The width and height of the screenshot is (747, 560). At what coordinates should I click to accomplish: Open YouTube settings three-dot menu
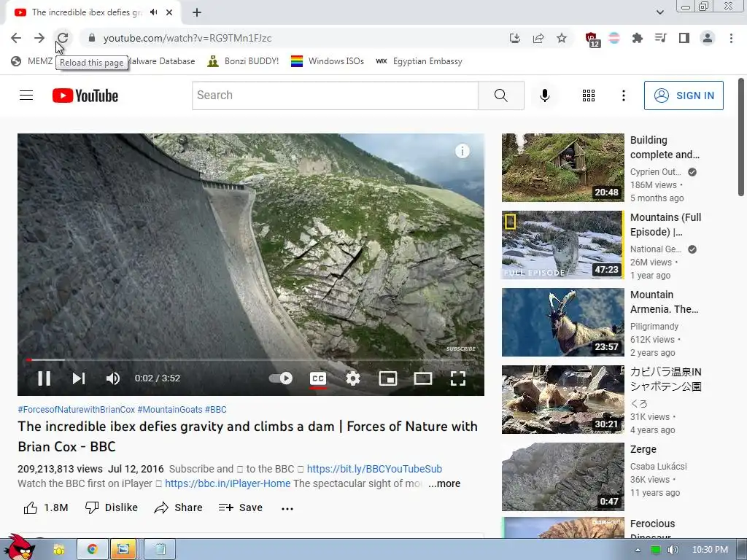pos(623,96)
